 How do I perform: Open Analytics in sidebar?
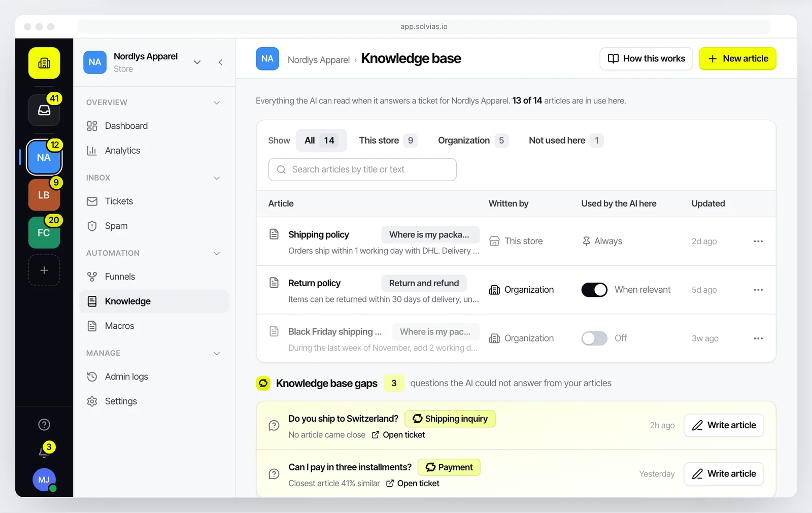154,151
